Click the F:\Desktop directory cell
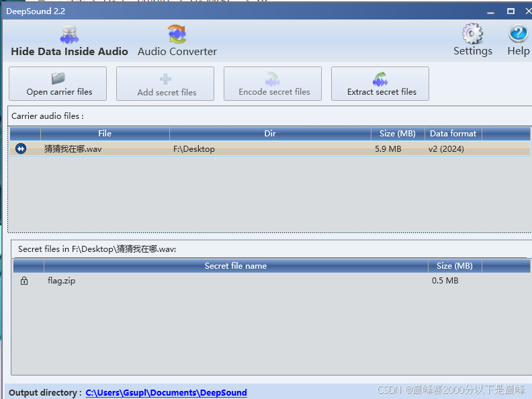This screenshot has height=399, width=532. (194, 149)
